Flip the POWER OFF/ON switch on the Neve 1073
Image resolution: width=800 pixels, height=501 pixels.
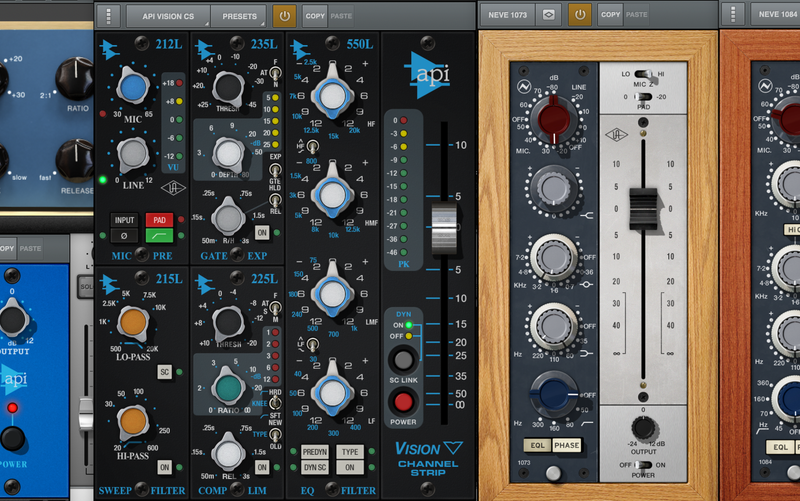coord(643,465)
